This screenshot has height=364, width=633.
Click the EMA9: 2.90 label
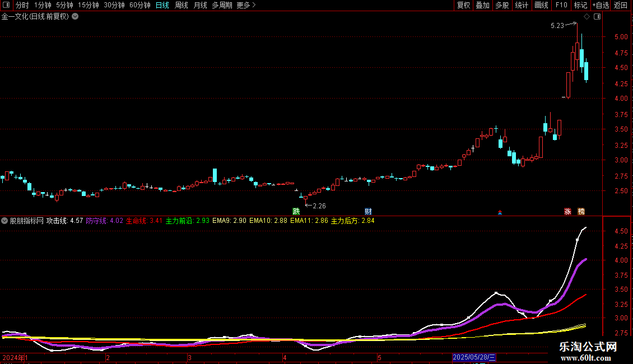tap(229, 221)
